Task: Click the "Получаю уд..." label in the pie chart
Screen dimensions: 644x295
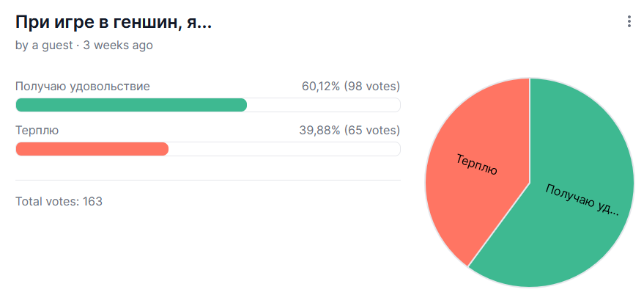Action: pos(582,200)
